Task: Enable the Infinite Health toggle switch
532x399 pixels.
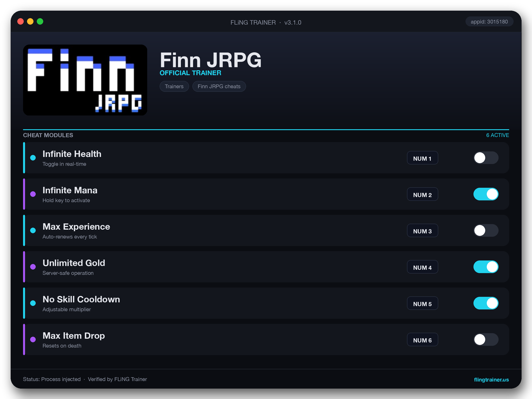Action: (486, 158)
